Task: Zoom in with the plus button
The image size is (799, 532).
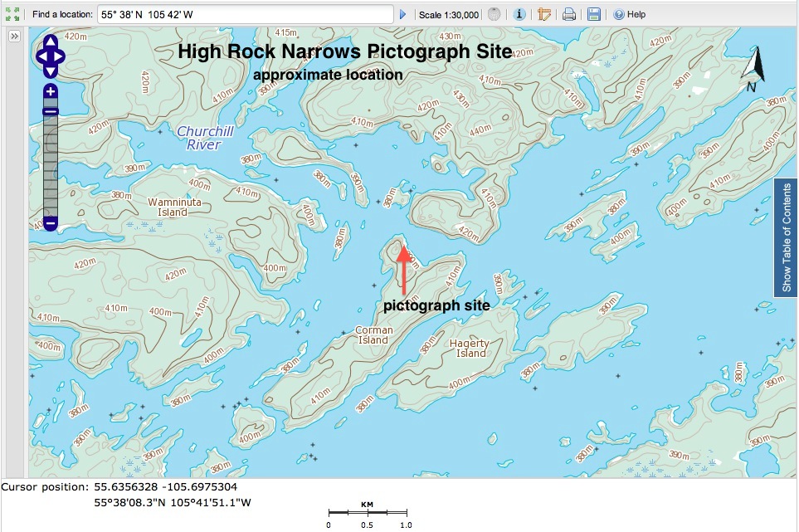Action: (x=51, y=91)
